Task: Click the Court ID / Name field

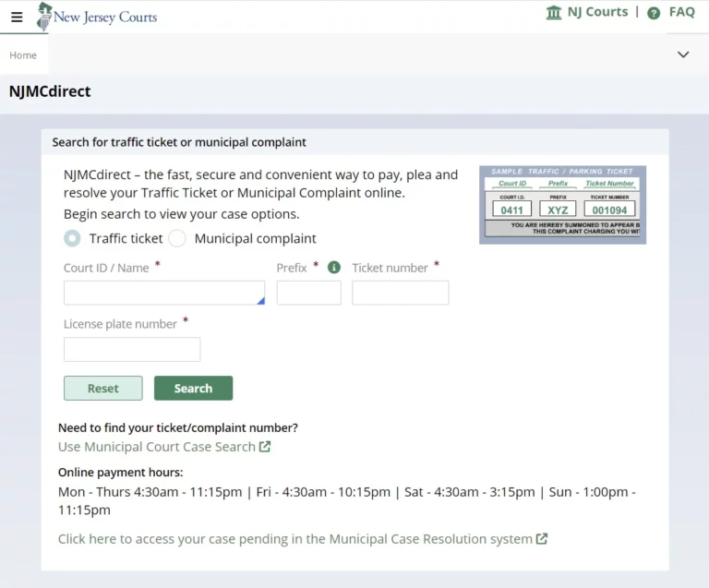Action: pyautogui.click(x=164, y=293)
